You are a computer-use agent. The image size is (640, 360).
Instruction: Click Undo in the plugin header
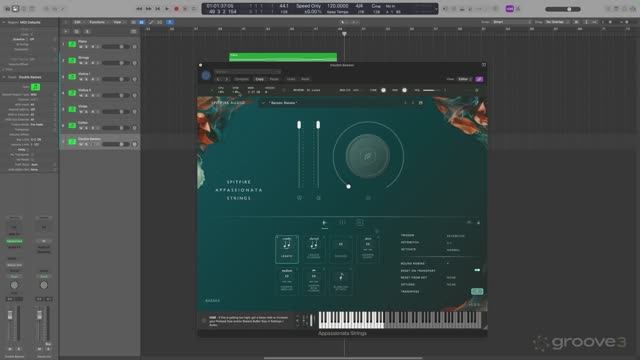point(291,79)
